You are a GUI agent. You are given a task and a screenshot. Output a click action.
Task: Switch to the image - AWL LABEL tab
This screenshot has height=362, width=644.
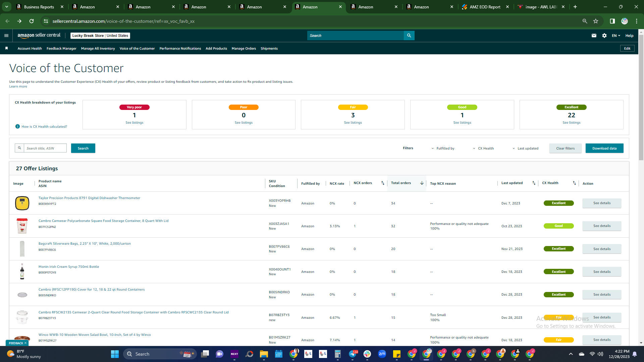[x=541, y=7]
